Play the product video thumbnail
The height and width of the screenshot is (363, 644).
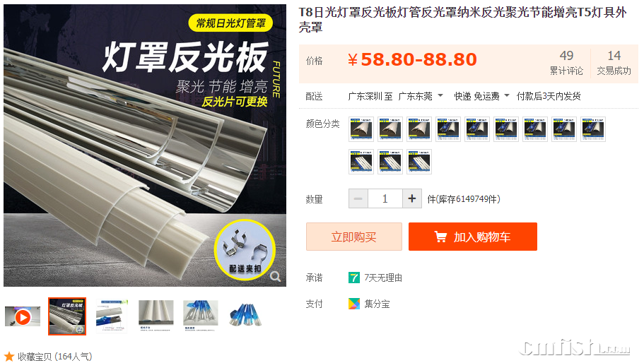coord(23,316)
